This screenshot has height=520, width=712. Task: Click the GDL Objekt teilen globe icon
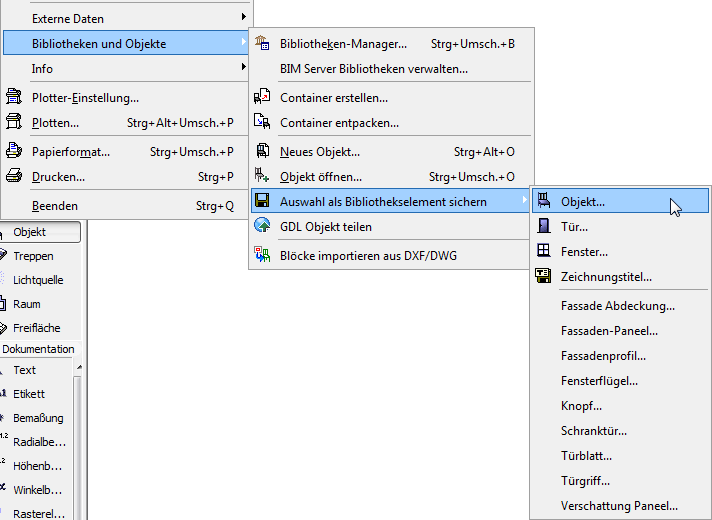263,226
